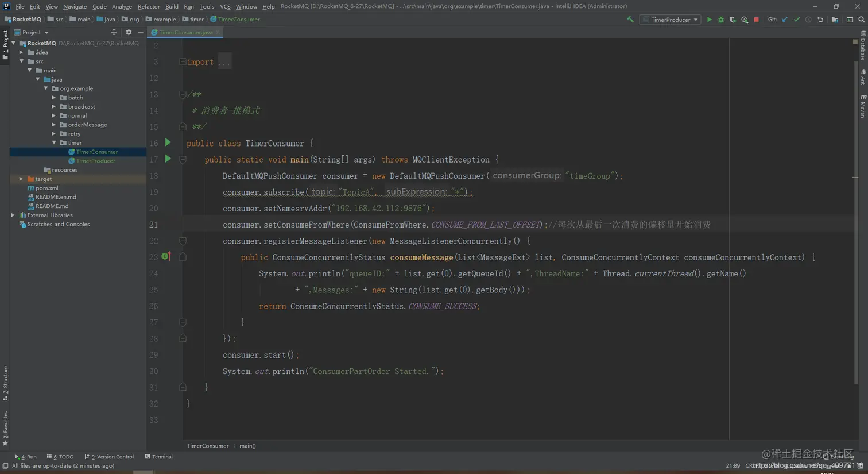This screenshot has width=868, height=474.
Task: Show Git history clock icon
Action: coord(808,20)
